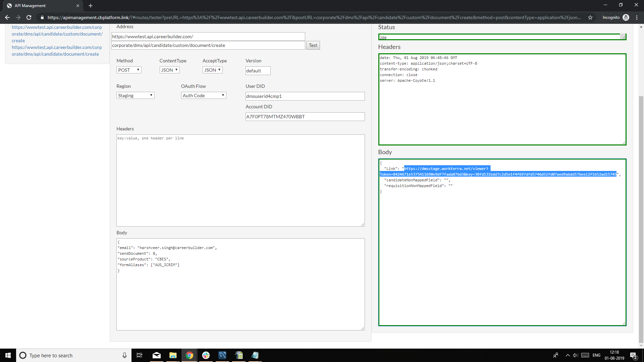This screenshot has height=362, width=644.
Task: View site info via the padlock icon
Action: 42,17
